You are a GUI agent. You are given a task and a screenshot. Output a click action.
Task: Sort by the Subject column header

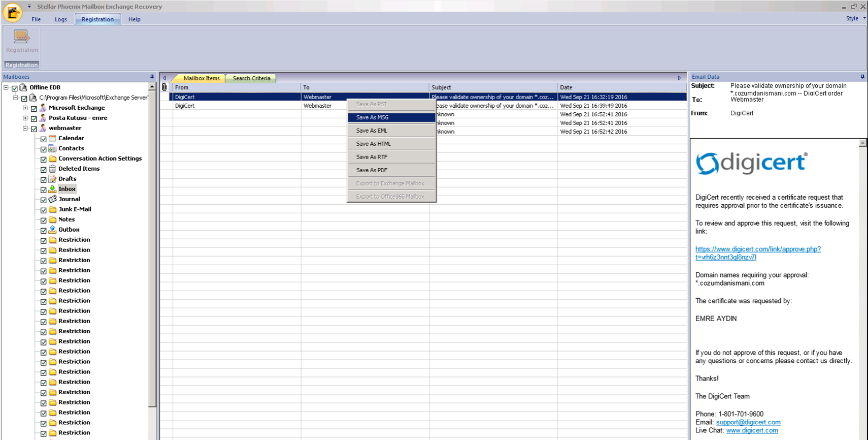point(493,87)
